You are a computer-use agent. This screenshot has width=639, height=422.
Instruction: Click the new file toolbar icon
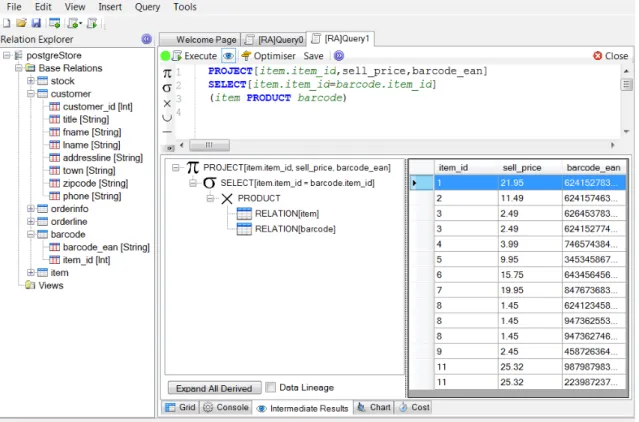coord(7,23)
